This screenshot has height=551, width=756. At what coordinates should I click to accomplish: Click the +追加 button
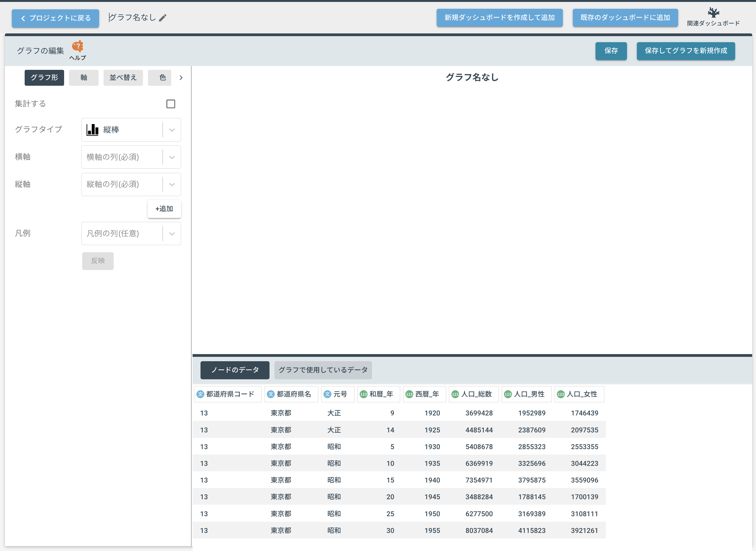point(164,209)
